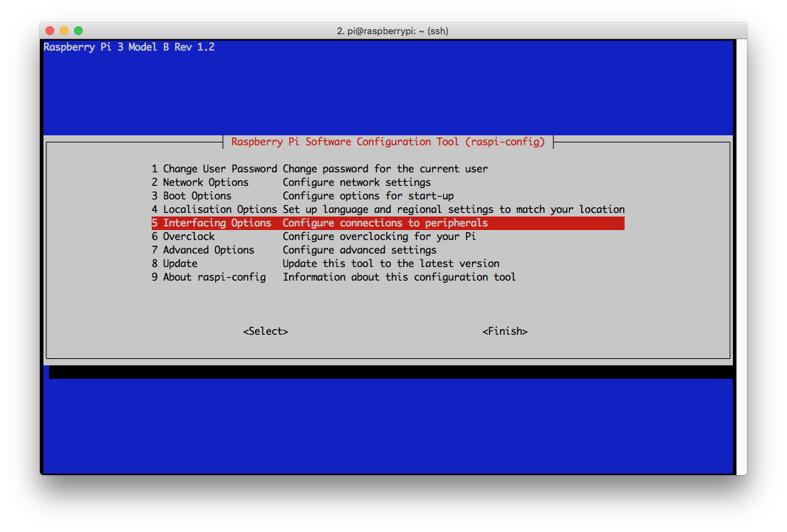This screenshot has height=532, width=787.
Task: Activate the Finish button
Action: click(505, 331)
